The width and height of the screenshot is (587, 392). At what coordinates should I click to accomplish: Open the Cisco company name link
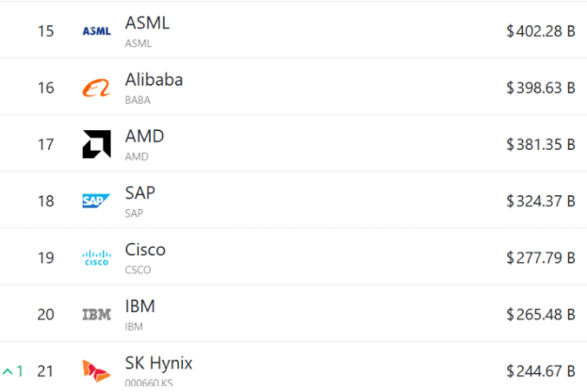[x=145, y=249]
